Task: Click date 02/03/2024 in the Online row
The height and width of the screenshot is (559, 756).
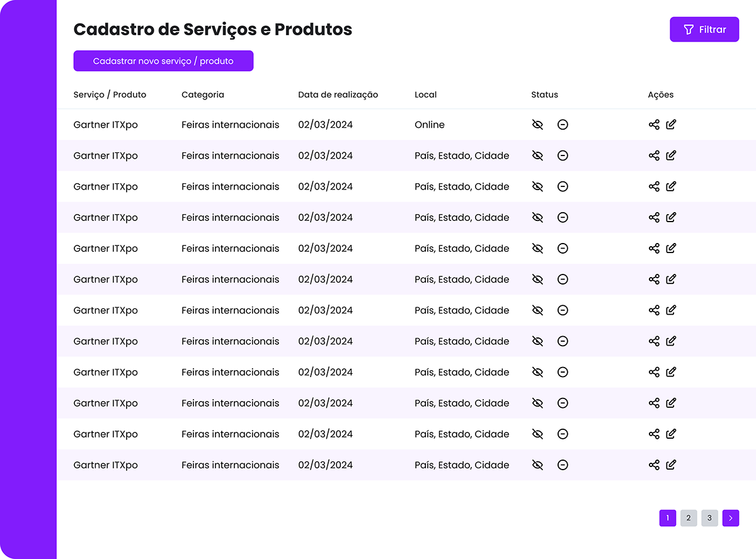Action: (326, 125)
